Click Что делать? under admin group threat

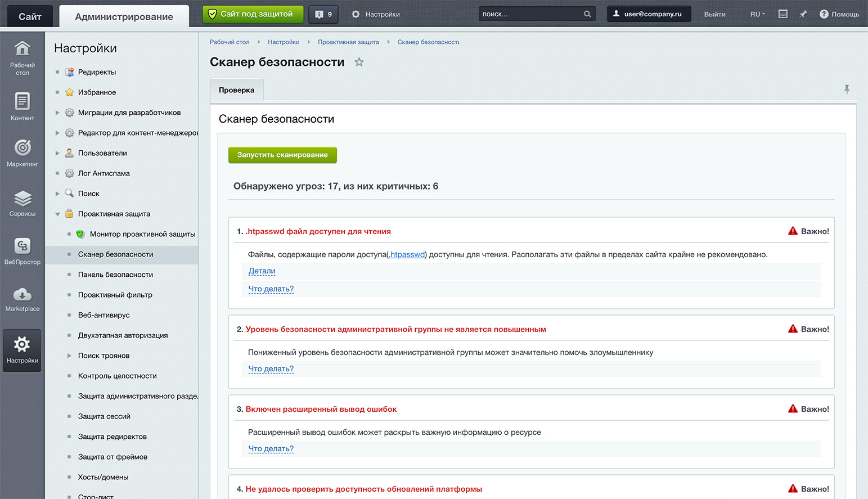pyautogui.click(x=271, y=368)
